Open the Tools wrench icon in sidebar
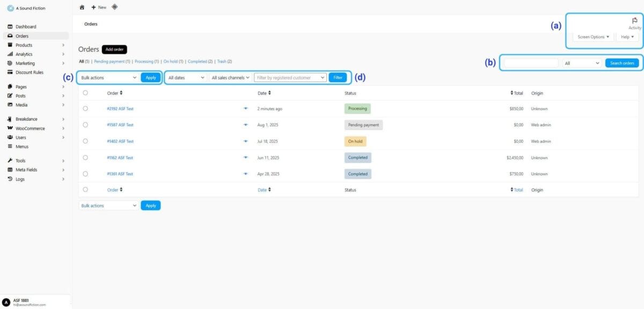 [x=10, y=160]
